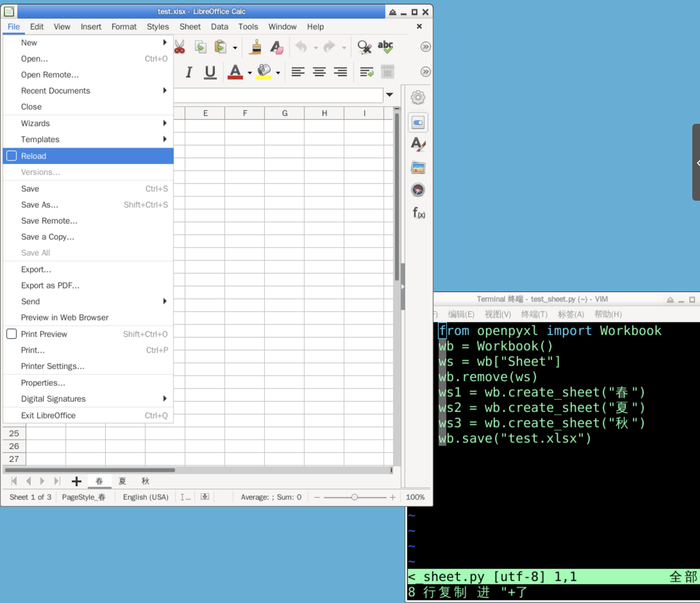The width and height of the screenshot is (700, 603).
Task: Click Exit LibreOffice menu entry
Action: coord(88,415)
